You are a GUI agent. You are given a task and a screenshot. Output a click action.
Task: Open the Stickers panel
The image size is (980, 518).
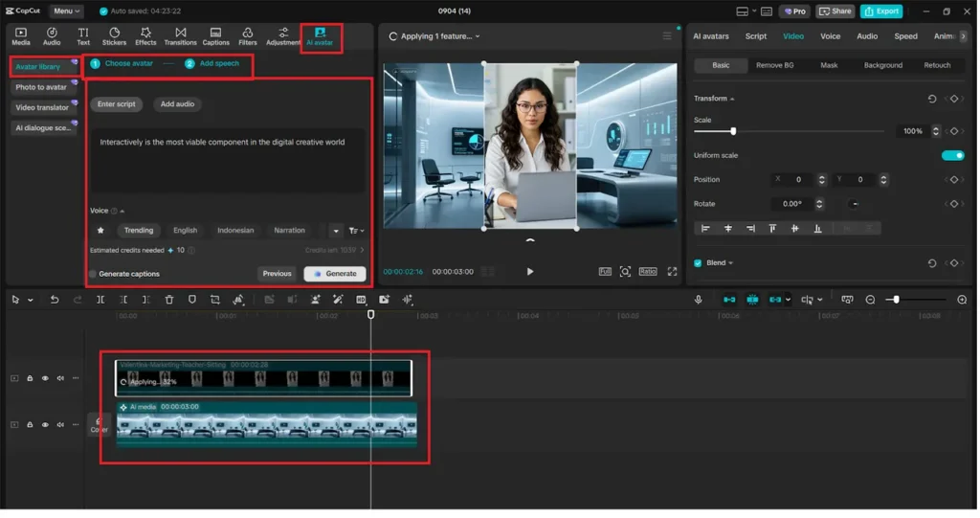114,36
